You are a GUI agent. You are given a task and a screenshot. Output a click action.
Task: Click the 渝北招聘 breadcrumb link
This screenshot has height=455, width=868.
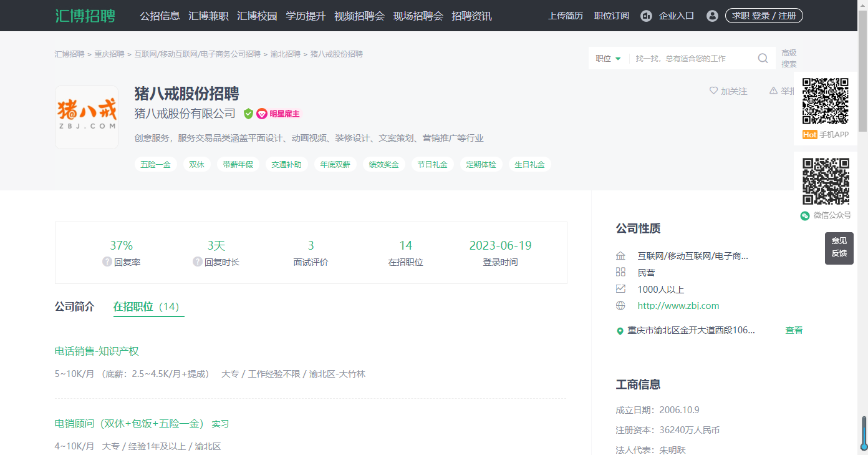(286, 54)
